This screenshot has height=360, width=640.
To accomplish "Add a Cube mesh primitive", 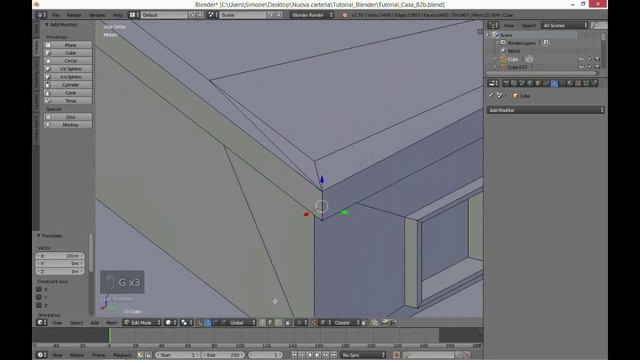I will [68, 53].
